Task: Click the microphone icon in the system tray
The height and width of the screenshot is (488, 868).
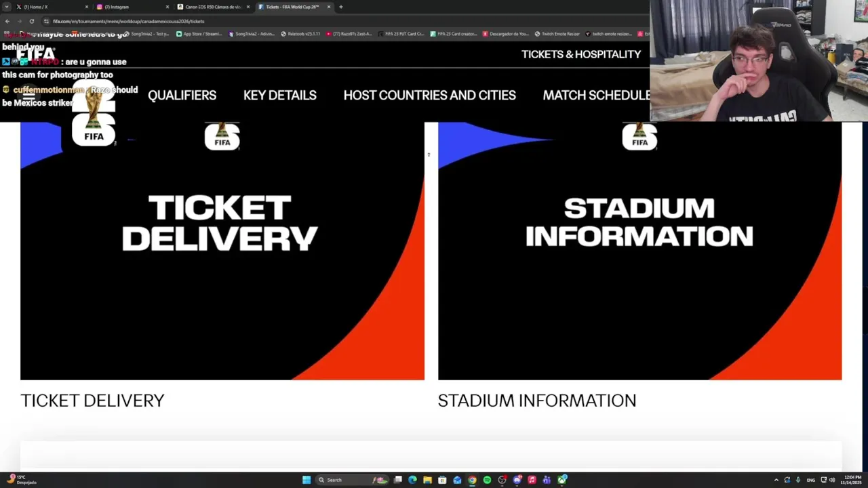Action: [x=798, y=480]
